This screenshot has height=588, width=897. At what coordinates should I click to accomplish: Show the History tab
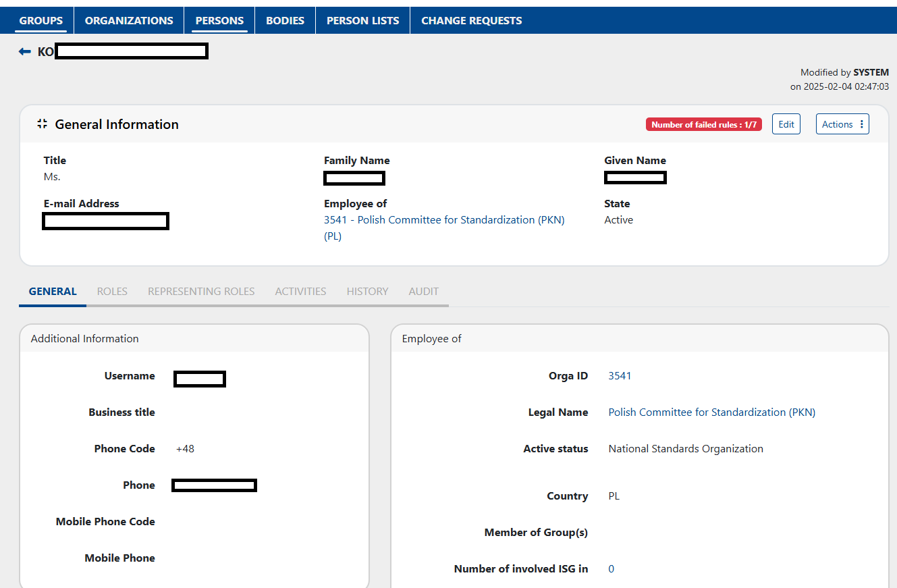point(367,292)
